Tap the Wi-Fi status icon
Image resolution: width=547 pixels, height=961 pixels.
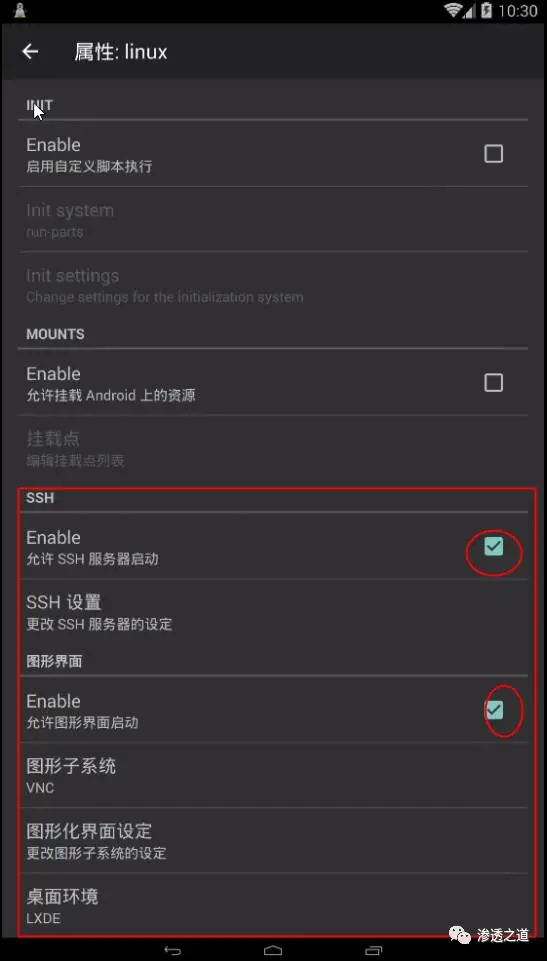[x=453, y=10]
